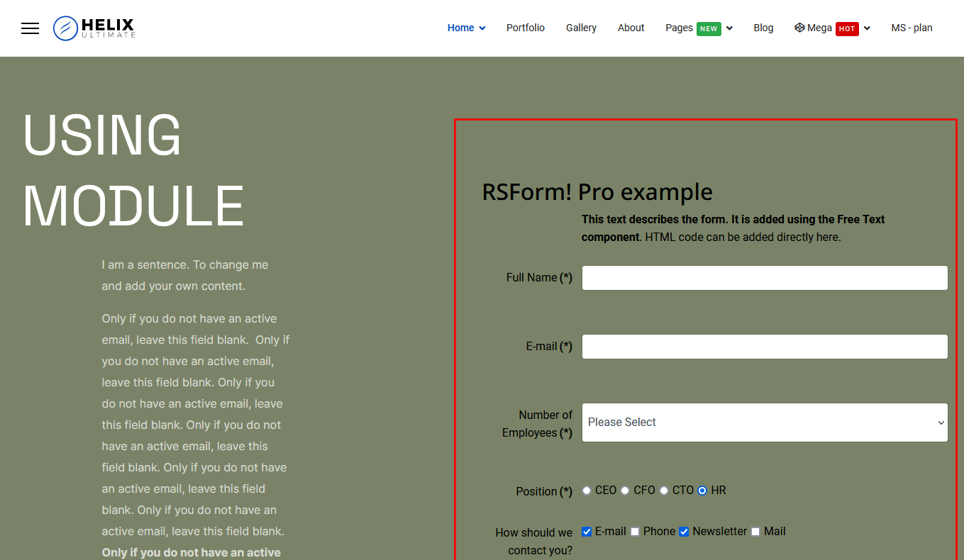Uncheck the E-mail contact checkbox

point(587,532)
